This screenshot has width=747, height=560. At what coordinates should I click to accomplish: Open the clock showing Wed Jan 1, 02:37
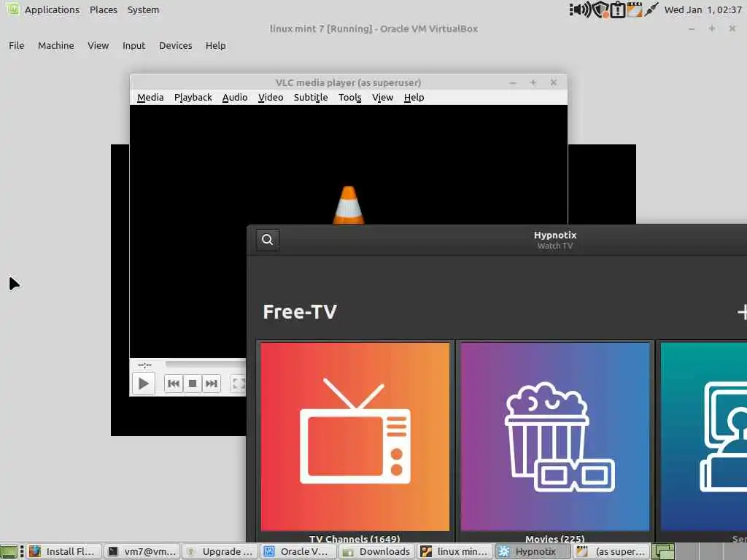tap(703, 9)
